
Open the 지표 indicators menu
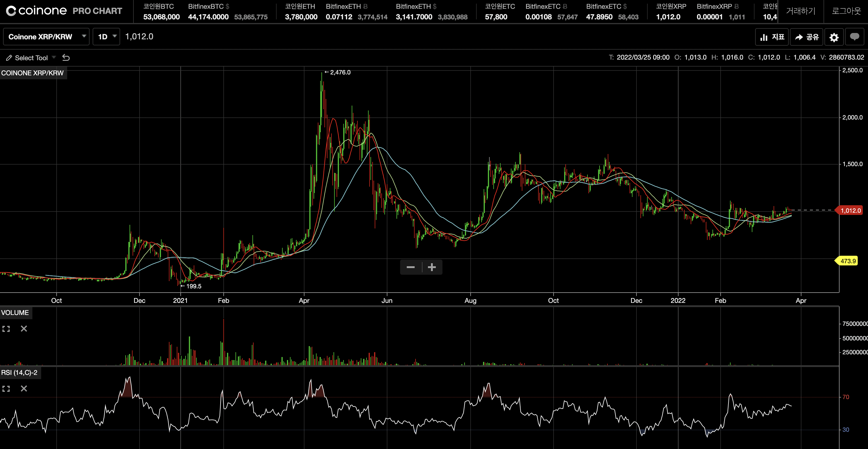(x=772, y=37)
